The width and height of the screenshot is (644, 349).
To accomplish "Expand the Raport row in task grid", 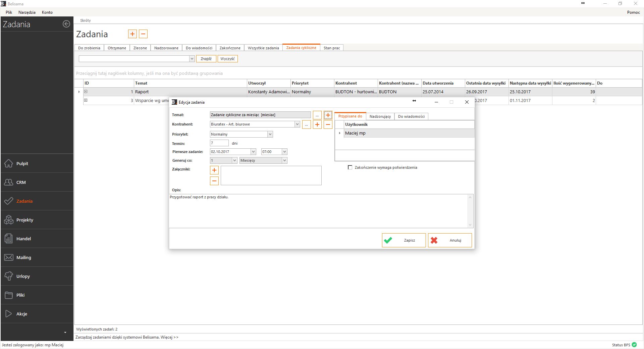I will 86,92.
